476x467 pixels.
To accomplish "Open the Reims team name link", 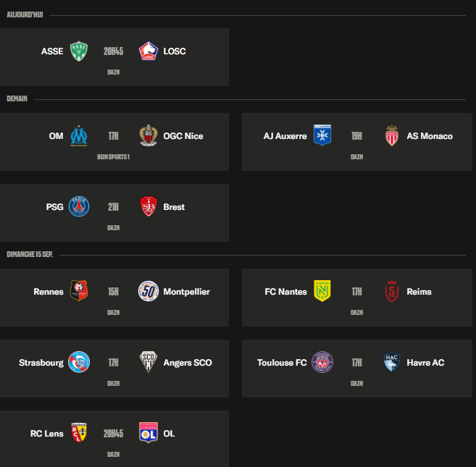I will (x=419, y=292).
